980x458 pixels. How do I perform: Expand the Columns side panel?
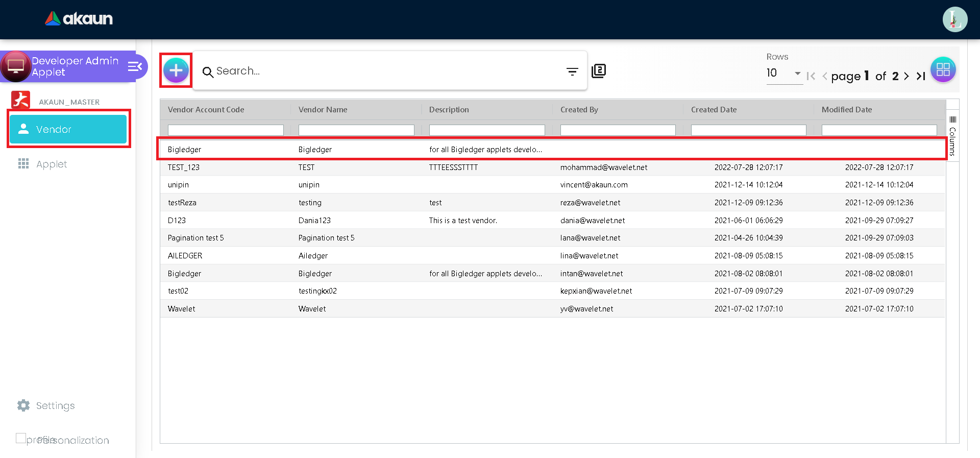coord(952,135)
